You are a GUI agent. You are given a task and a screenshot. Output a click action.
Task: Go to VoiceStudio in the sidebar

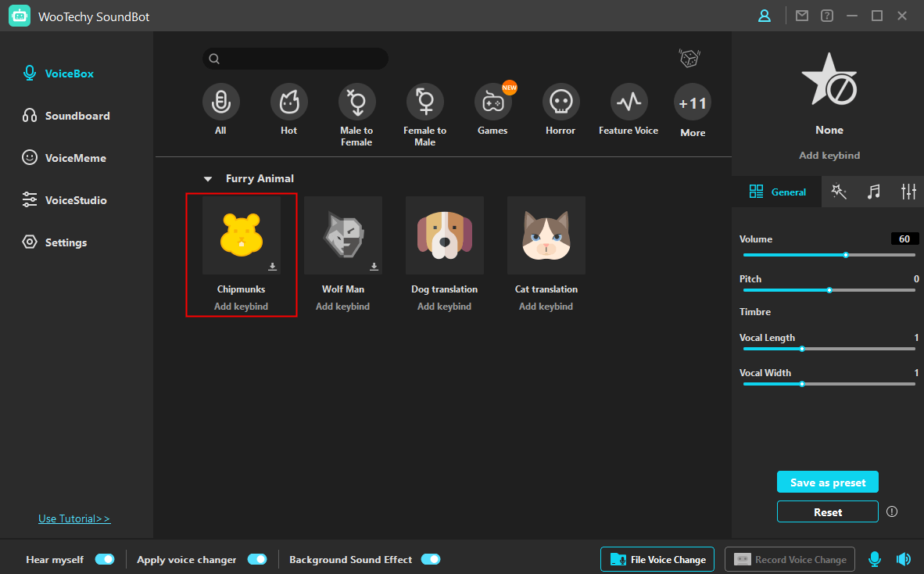pyautogui.click(x=75, y=200)
